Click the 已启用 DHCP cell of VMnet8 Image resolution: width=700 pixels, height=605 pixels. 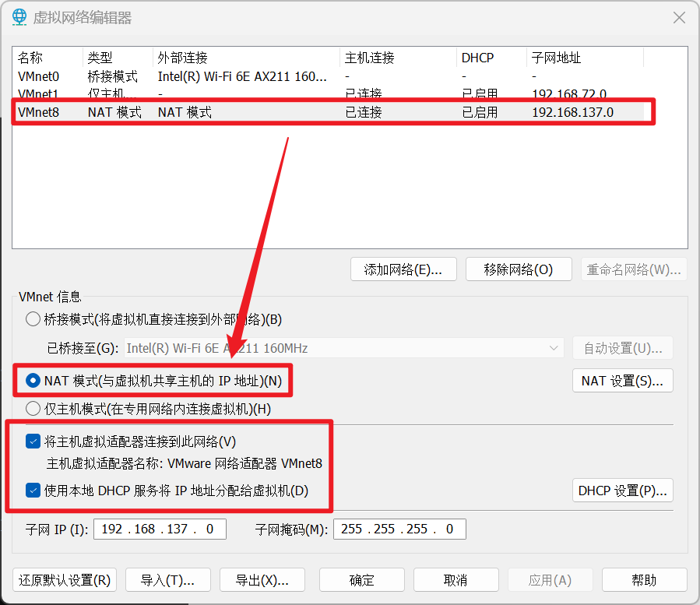pyautogui.click(x=480, y=112)
